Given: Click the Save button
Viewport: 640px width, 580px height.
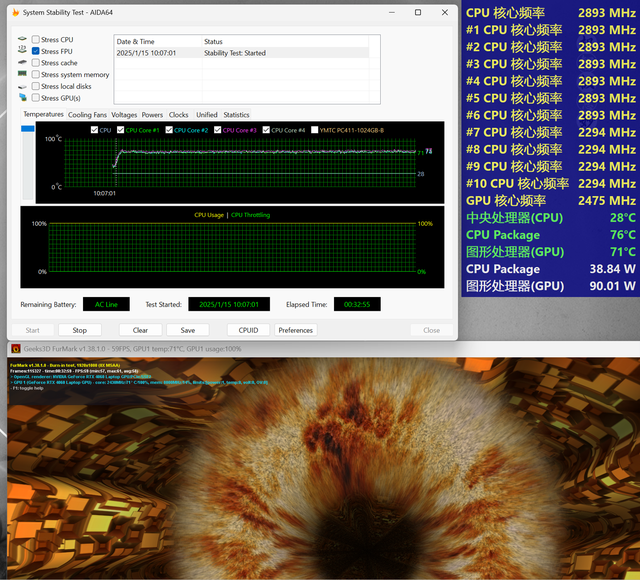Looking at the screenshot, I should 188,330.
